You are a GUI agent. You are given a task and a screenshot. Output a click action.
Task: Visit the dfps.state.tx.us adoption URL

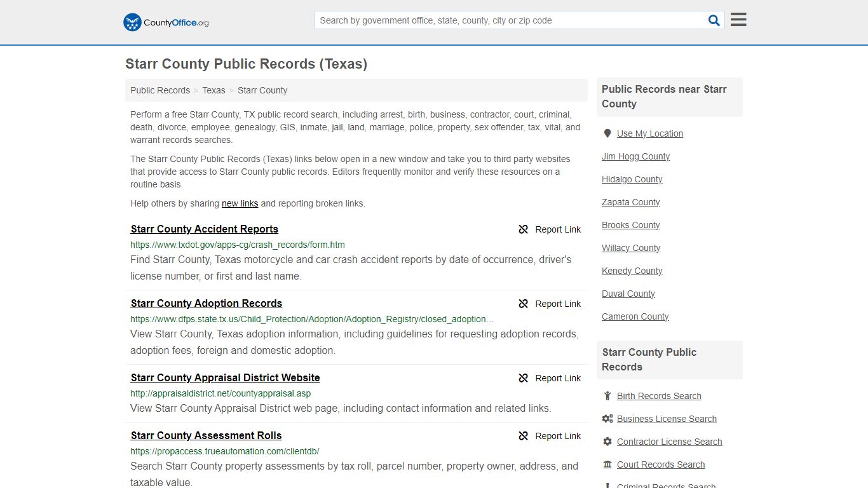(312, 319)
